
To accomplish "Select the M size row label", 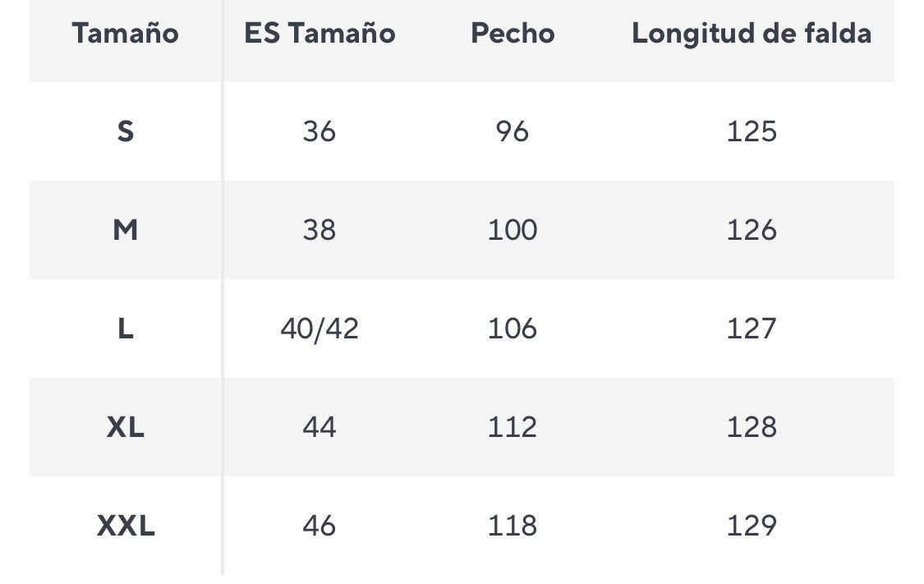I will (x=125, y=230).
